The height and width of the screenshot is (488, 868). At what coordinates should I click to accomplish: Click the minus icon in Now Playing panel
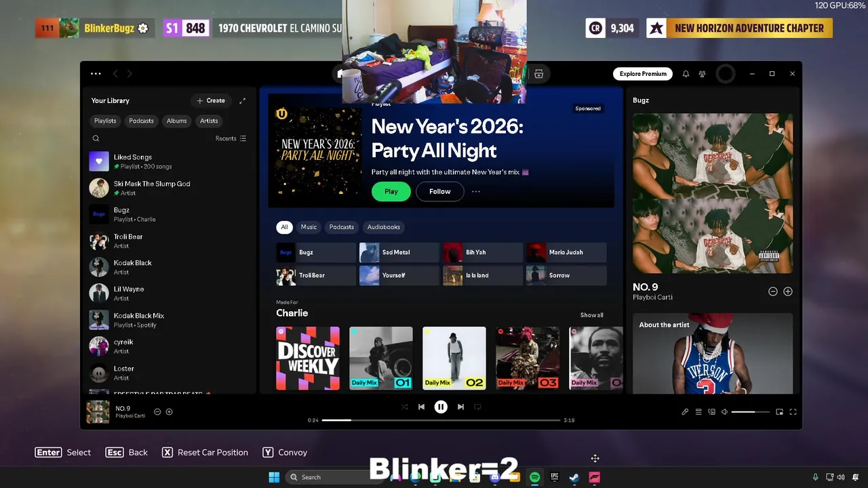click(x=772, y=291)
